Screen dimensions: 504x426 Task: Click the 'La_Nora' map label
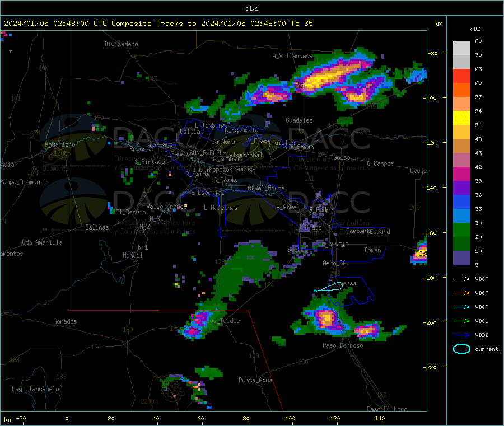pos(223,142)
